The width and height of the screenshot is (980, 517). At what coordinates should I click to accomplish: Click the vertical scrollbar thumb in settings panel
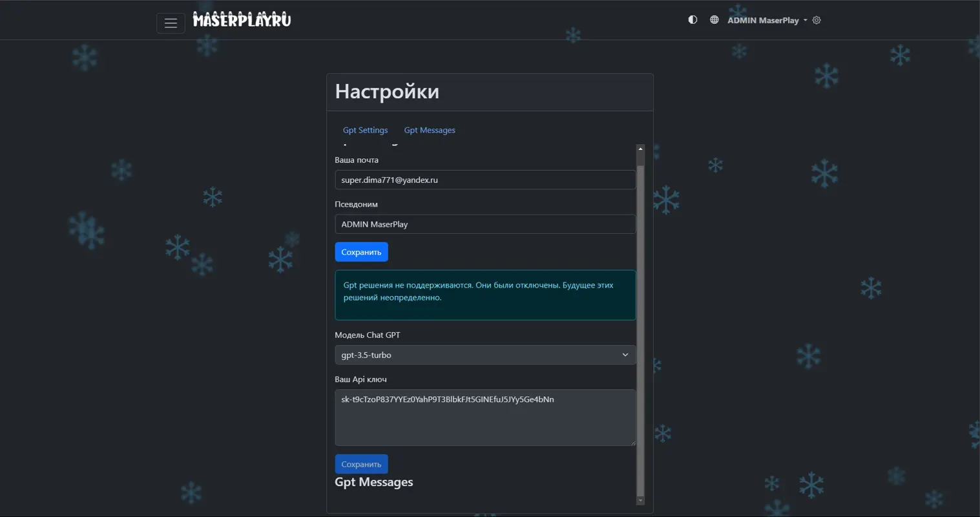(640, 330)
